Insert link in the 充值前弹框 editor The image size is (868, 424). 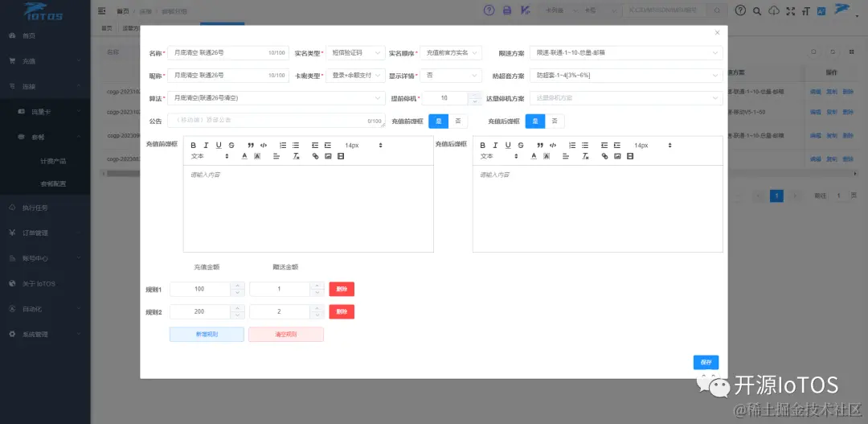(316, 156)
